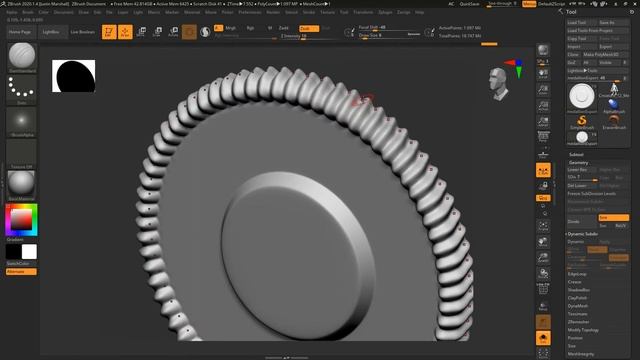
Task: Click Load Tool button
Action: point(582,22)
